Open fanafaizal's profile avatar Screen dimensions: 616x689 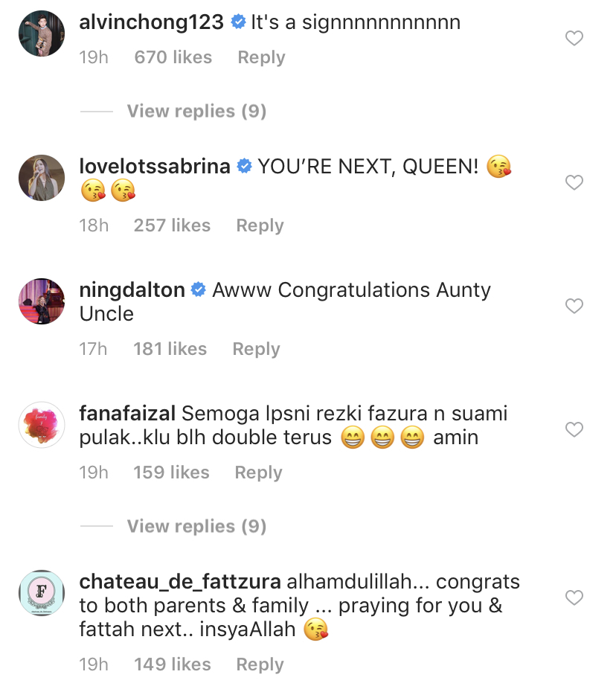42,424
